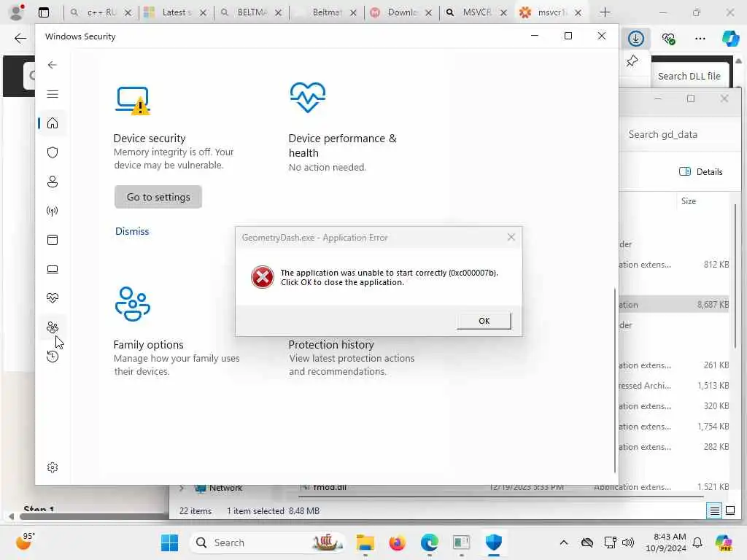Viewport: 747px width, 560px height.
Task: Click the pin icon below Downloads button
Action: point(632,61)
